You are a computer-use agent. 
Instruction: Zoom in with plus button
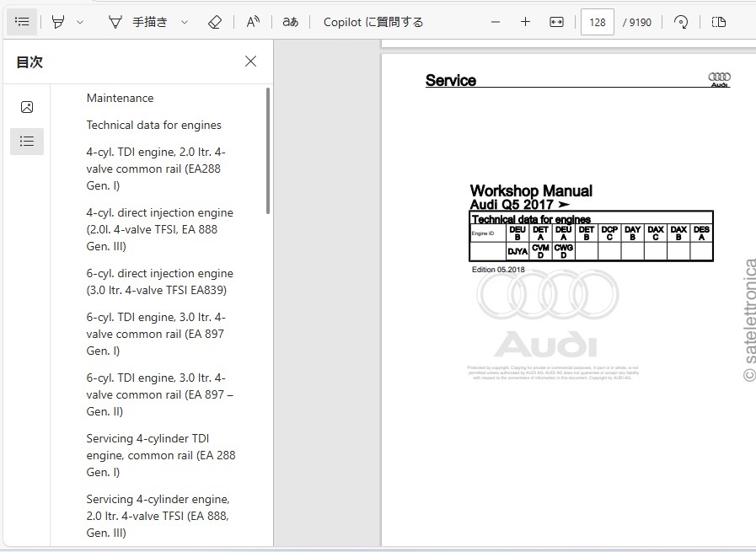tap(526, 22)
